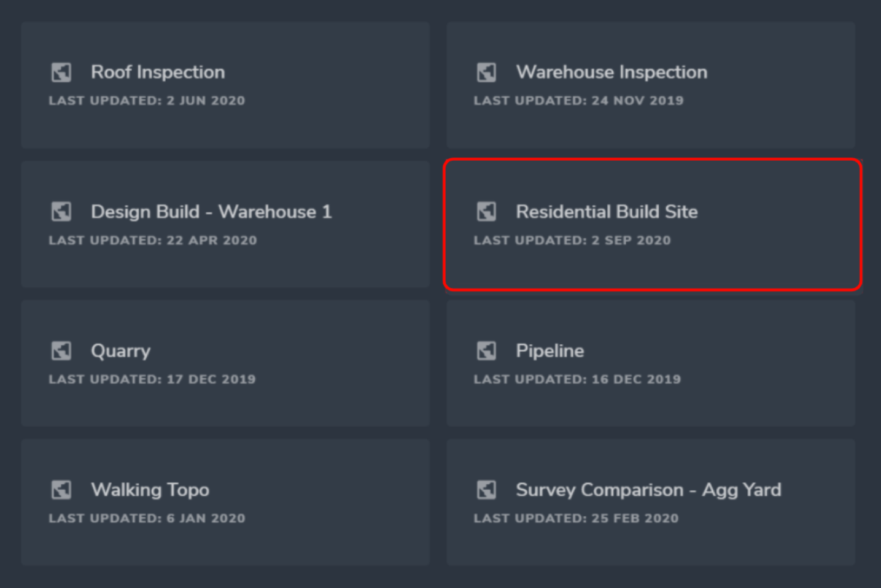Open the Warehouse Inspection project title
Image resolution: width=881 pixels, height=588 pixels.
(x=611, y=72)
